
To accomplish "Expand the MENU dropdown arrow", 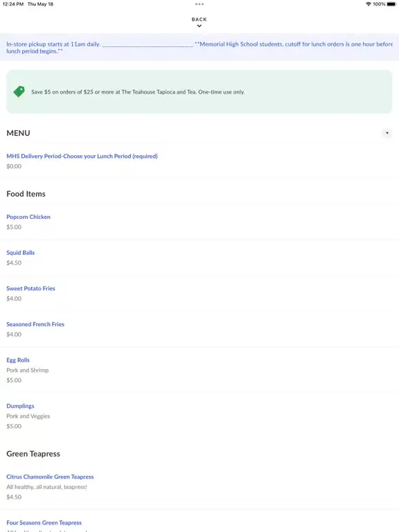I will click(387, 133).
